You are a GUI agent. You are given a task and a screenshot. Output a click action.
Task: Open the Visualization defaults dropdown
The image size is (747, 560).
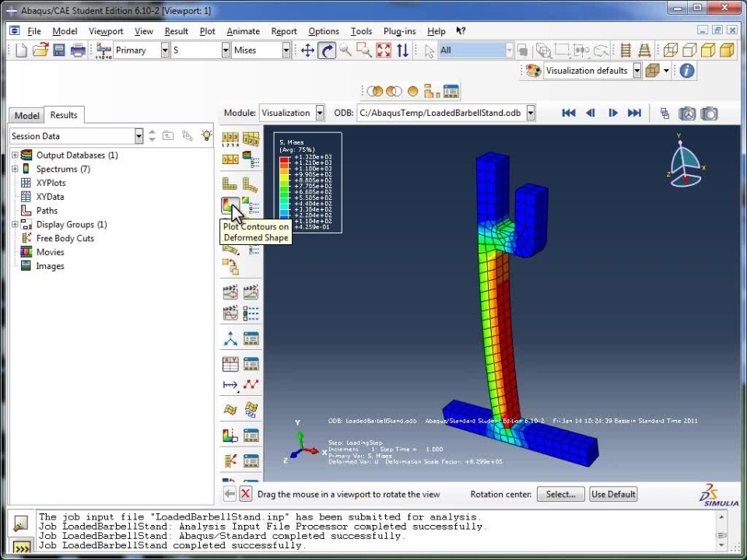click(637, 71)
